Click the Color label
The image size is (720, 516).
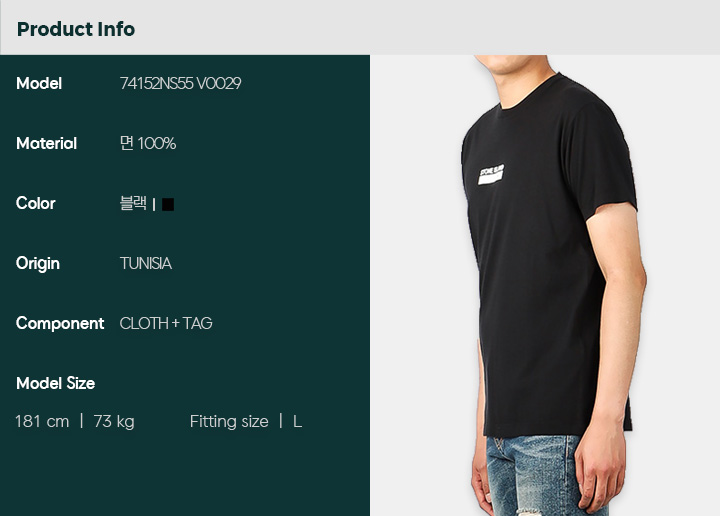[35, 203]
